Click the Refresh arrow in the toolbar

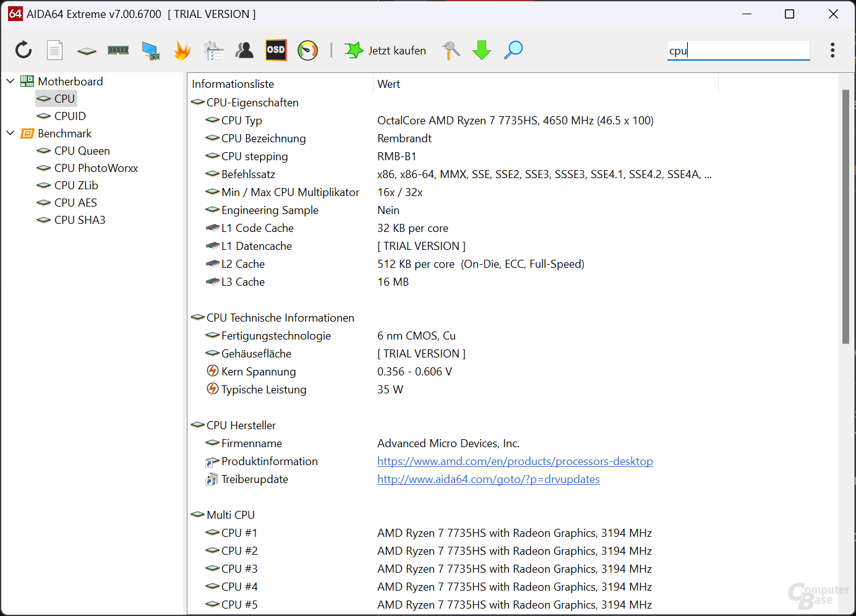pyautogui.click(x=24, y=50)
